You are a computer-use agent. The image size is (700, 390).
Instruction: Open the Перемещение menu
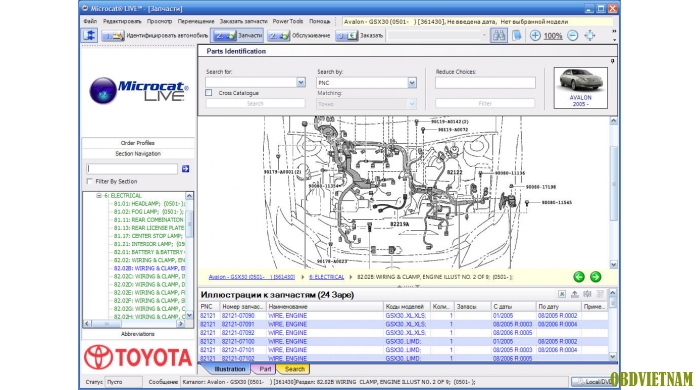pos(196,21)
